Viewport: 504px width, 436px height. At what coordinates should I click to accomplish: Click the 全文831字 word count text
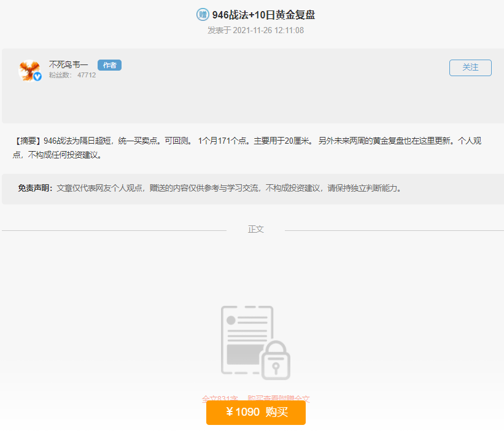[x=220, y=399]
